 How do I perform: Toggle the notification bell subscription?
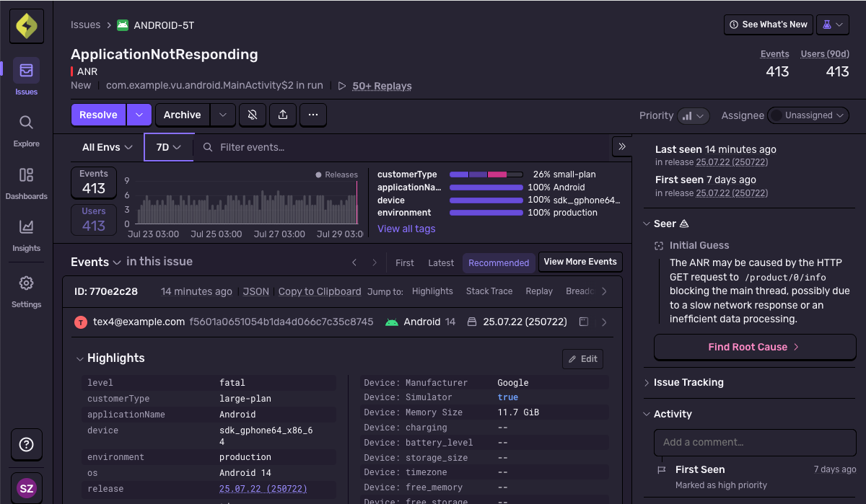[252, 115]
